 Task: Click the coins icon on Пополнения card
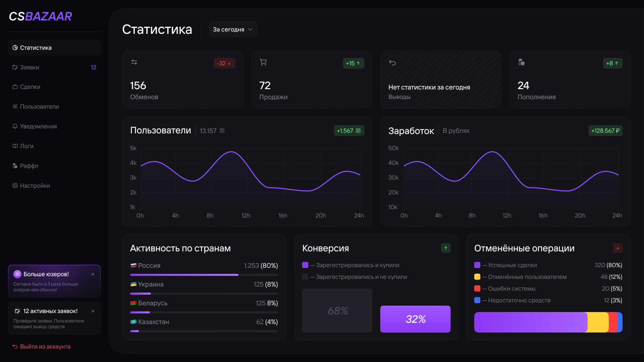[x=521, y=62]
